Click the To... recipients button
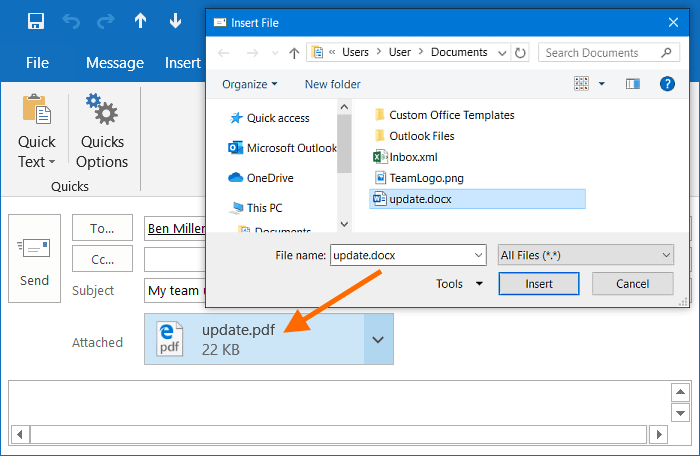 click(x=102, y=228)
